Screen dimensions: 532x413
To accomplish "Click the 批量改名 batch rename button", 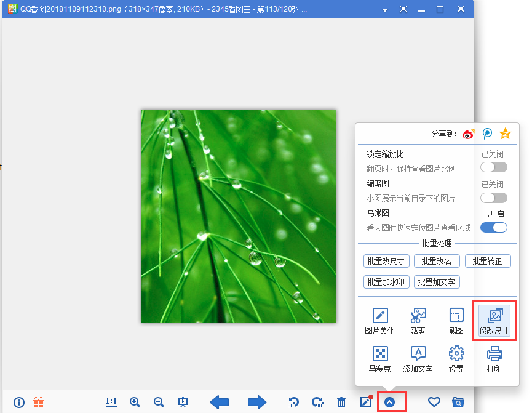I will click(x=437, y=261).
